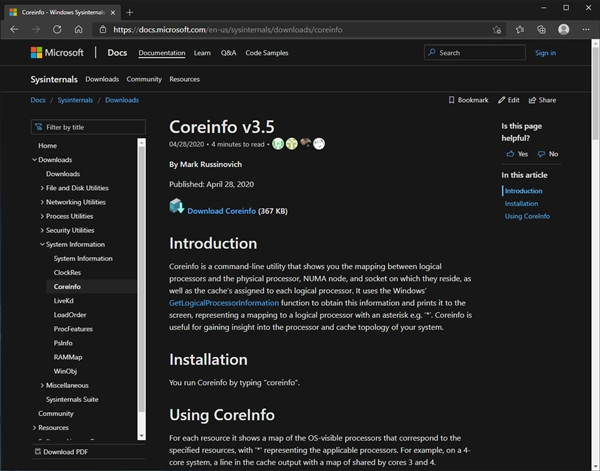Select WinObj in the sidebar
The height and width of the screenshot is (471, 600).
click(x=65, y=371)
